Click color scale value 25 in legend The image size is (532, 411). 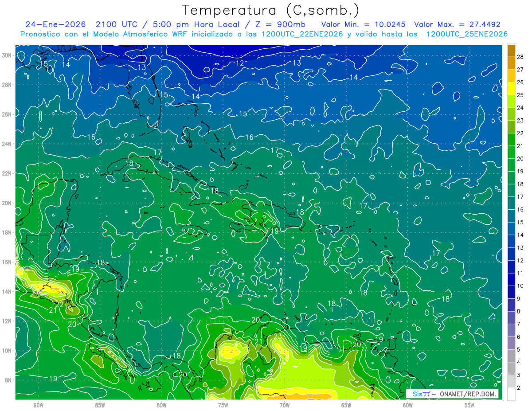(x=520, y=94)
